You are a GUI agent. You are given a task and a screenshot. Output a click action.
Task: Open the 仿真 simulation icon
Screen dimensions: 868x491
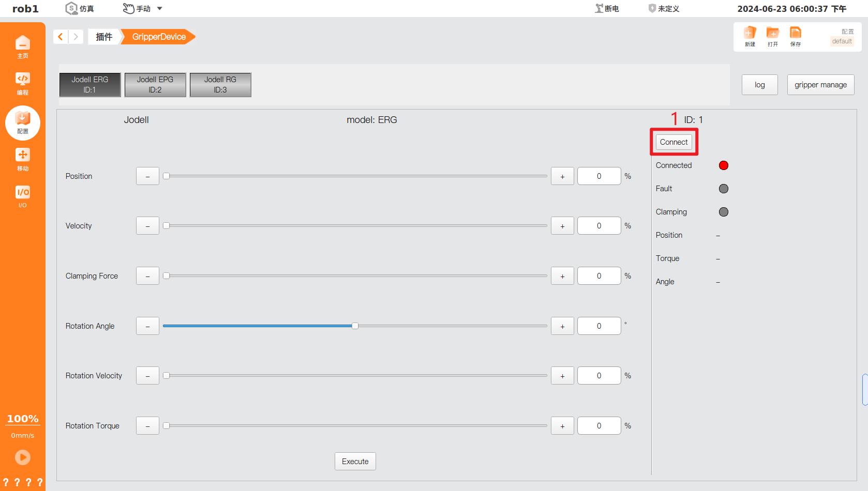(79, 8)
